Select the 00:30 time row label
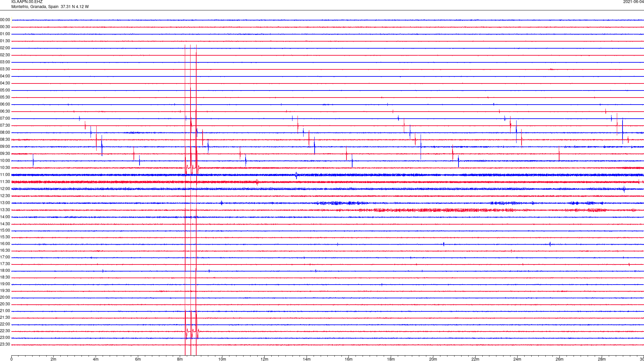Screen dimensions: 644x362 click(5, 27)
